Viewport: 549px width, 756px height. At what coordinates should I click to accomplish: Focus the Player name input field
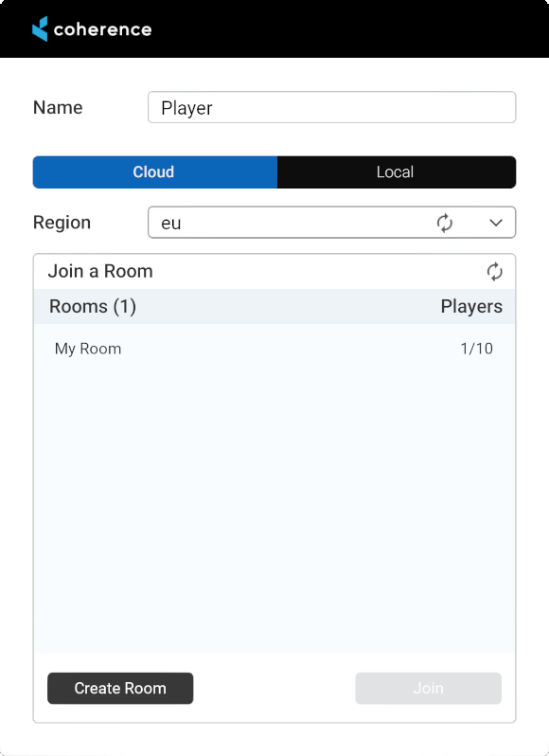click(332, 107)
